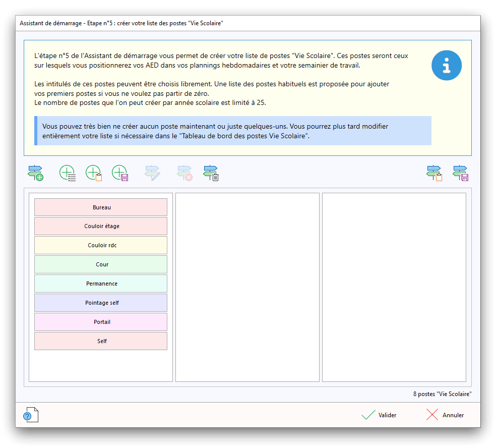Click the trash all posts icon

pos(211,173)
